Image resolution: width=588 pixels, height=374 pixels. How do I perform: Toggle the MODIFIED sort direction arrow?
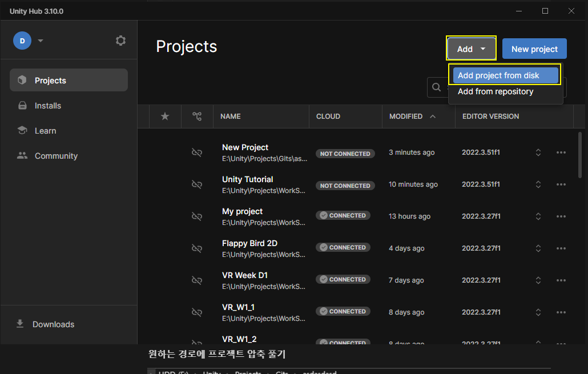pos(433,116)
